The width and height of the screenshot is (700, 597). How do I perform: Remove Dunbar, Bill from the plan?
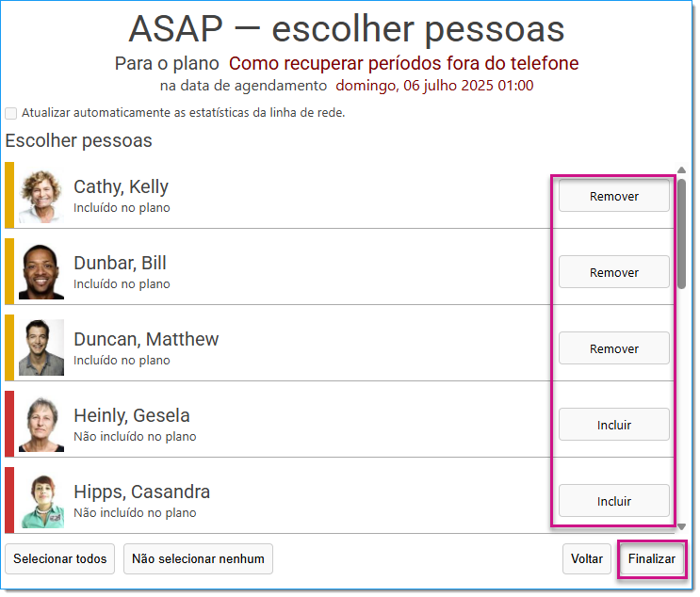click(x=615, y=273)
